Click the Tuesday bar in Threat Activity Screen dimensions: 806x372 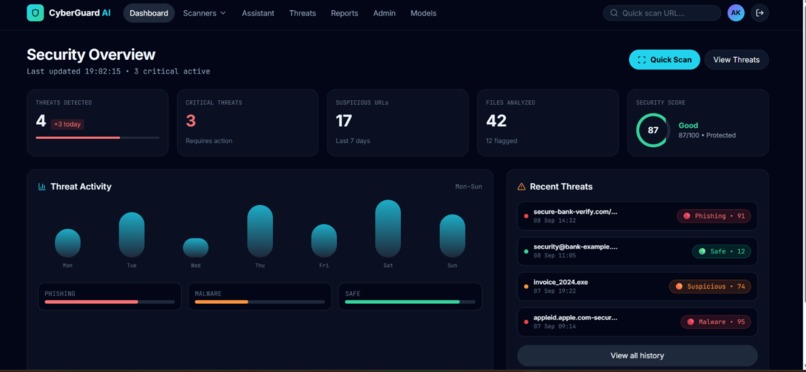(x=132, y=235)
